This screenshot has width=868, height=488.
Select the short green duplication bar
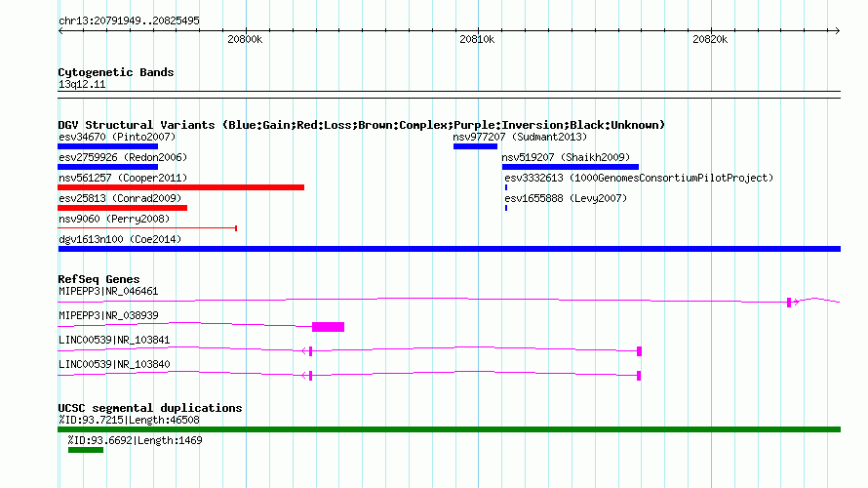(86, 450)
